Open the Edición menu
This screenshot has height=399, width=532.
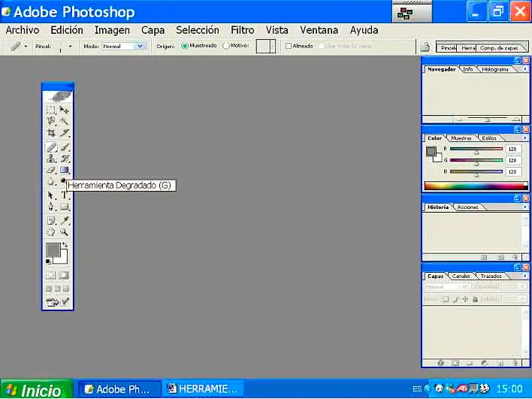(67, 30)
